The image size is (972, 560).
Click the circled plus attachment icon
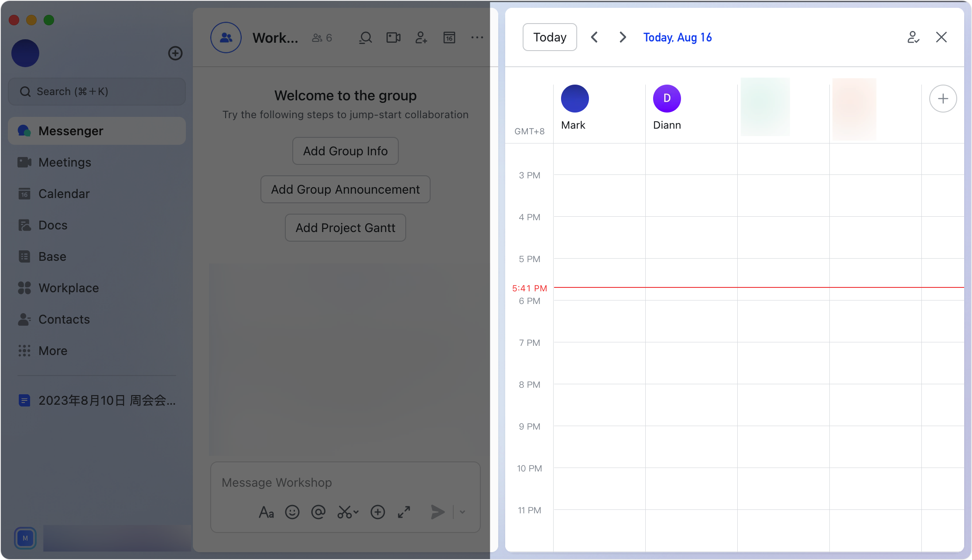(x=378, y=512)
